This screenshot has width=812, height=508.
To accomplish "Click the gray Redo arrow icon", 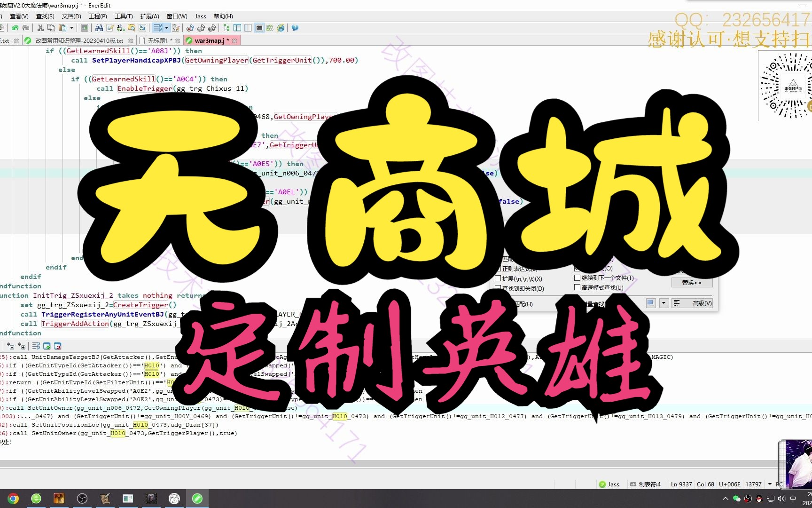I will [x=26, y=28].
